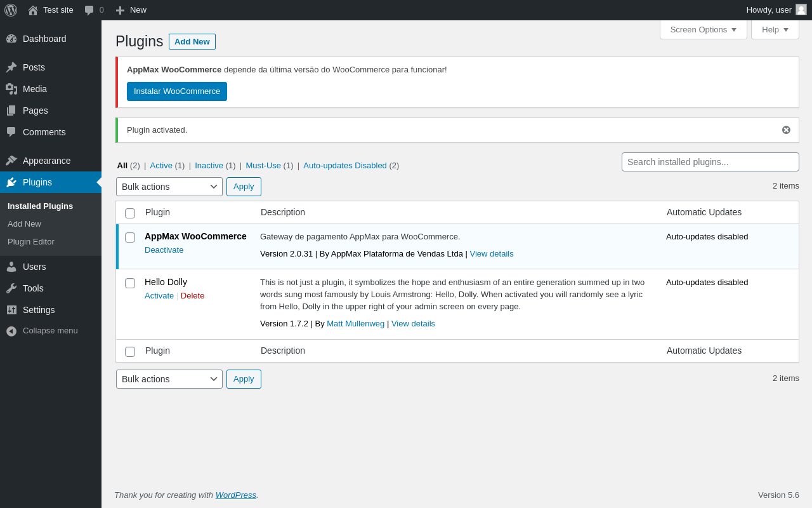The width and height of the screenshot is (812, 508).
Task: Filter plugins by Inactive
Action: click(x=209, y=166)
